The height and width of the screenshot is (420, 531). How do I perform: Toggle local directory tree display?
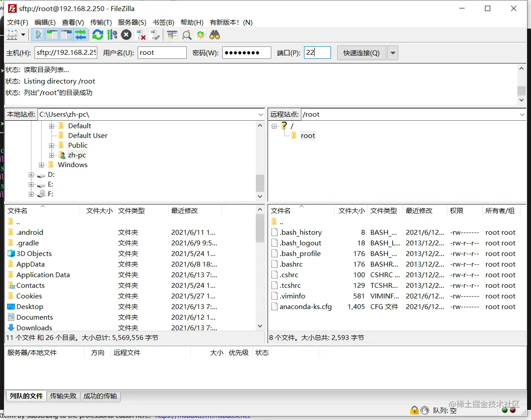pos(52,34)
